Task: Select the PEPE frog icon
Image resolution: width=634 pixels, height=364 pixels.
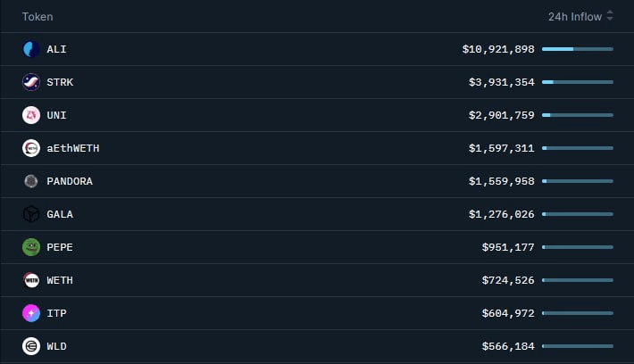Action: [31, 247]
